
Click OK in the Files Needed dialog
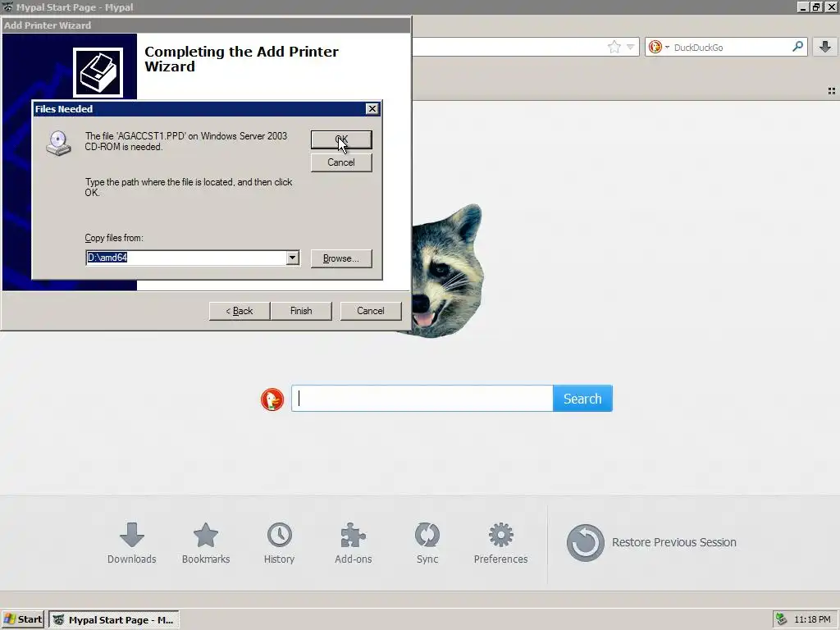(341, 139)
